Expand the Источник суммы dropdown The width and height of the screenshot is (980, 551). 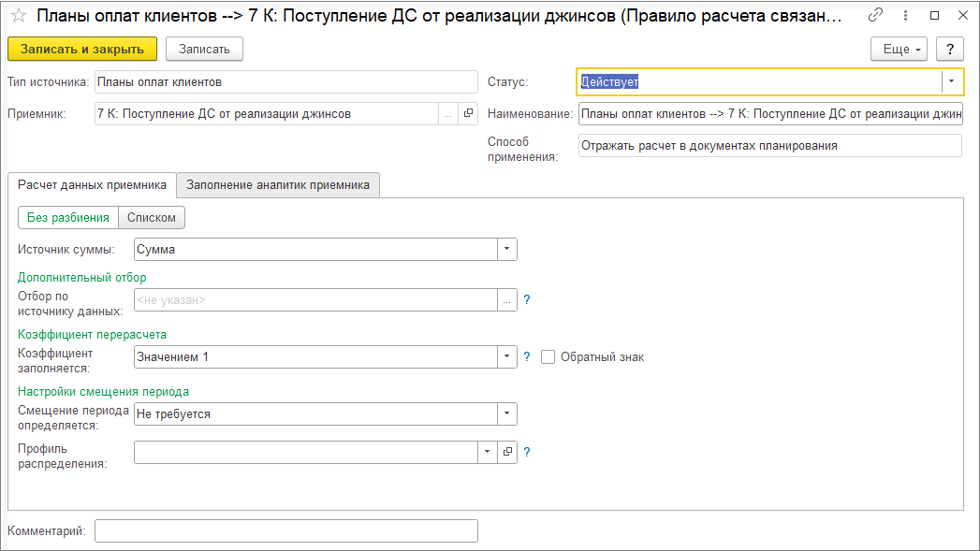[506, 250]
